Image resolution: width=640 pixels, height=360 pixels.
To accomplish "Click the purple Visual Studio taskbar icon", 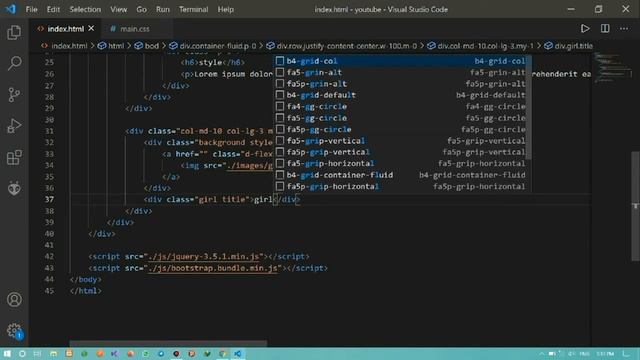I will tap(115, 354).
